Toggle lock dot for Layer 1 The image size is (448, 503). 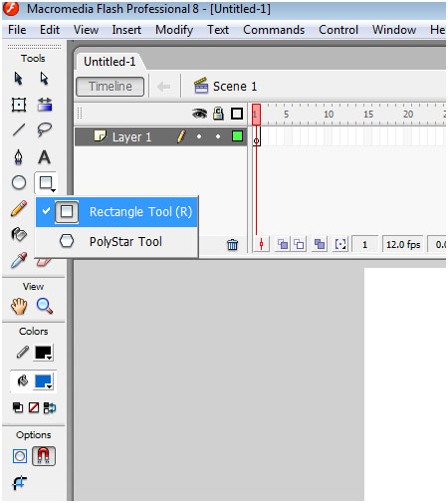tap(218, 136)
